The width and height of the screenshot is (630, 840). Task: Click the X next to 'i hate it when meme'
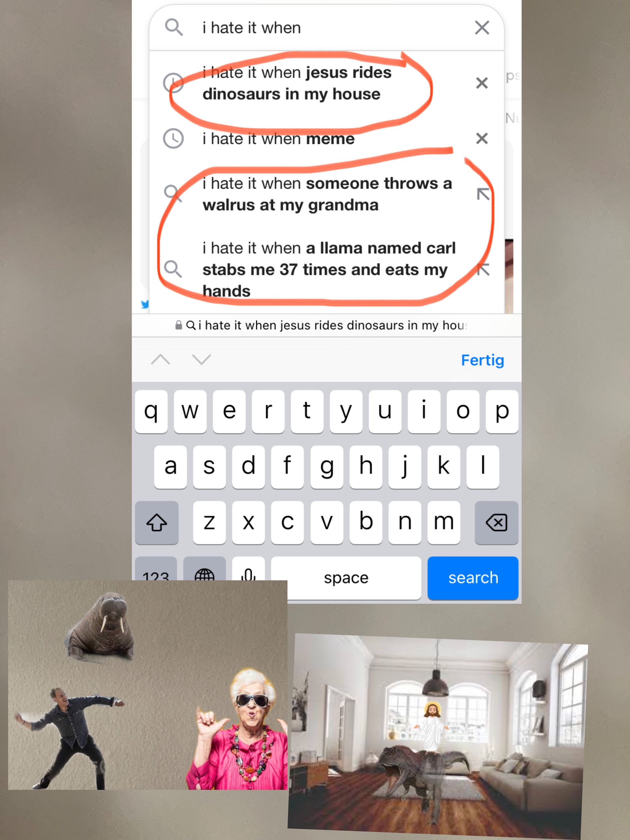click(x=482, y=137)
